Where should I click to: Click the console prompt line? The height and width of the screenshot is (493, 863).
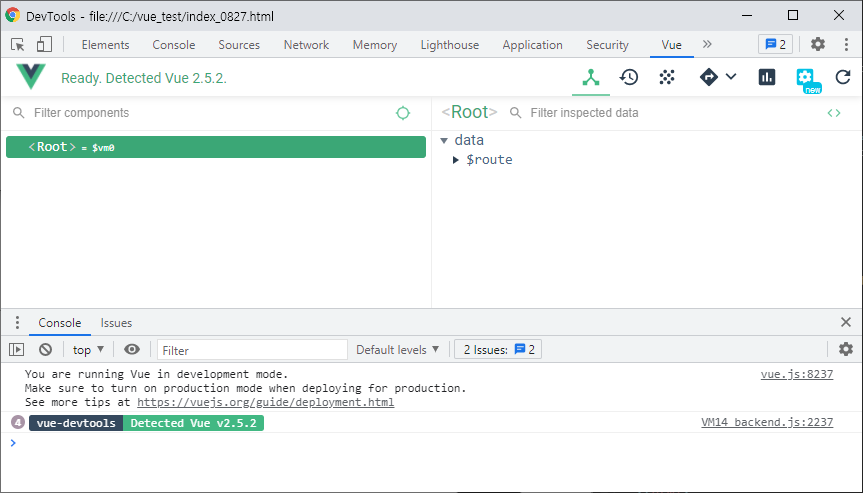coord(432,443)
